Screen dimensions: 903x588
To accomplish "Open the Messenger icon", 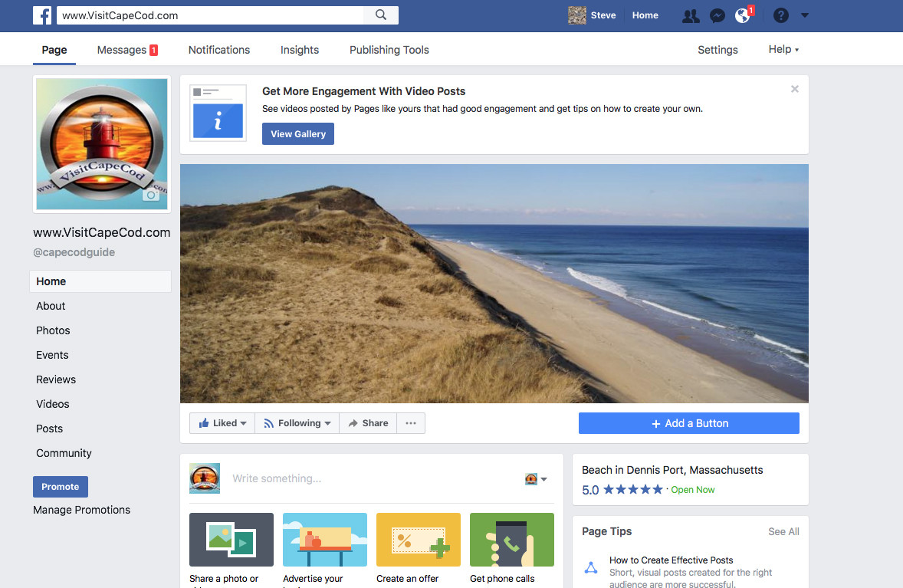I will point(717,15).
